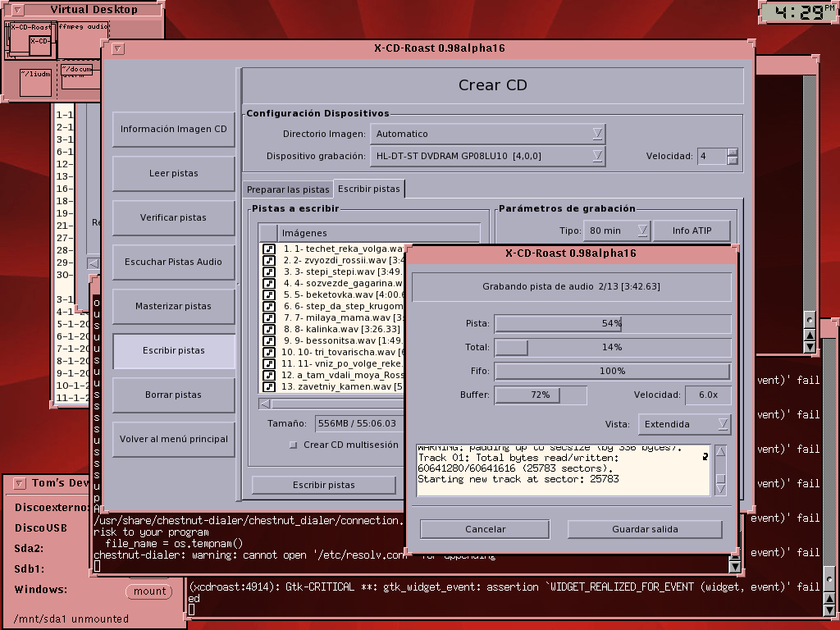Image resolution: width=840 pixels, height=630 pixels.
Task: Click music note icon of zvyozdi_rossii track
Action: pos(269,260)
